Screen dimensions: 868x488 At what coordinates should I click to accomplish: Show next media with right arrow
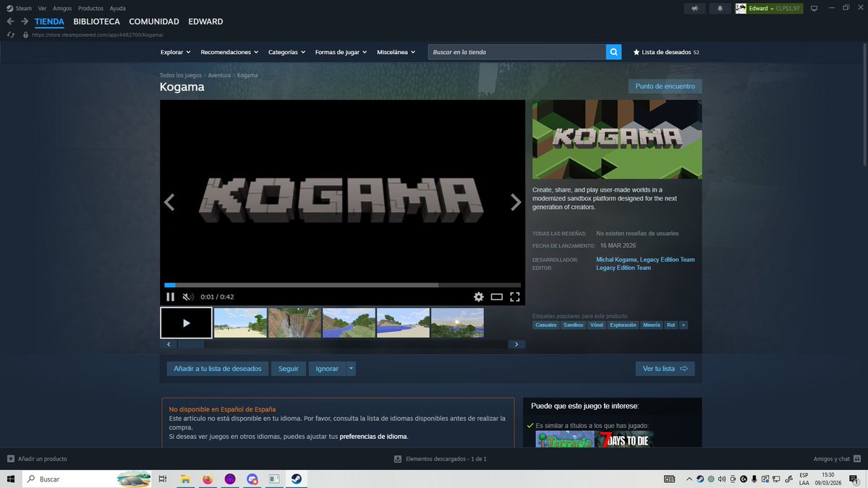click(x=516, y=202)
